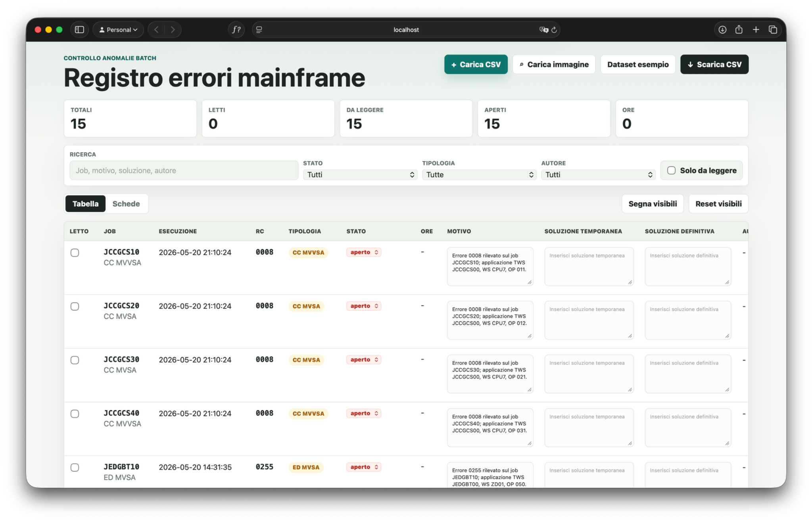Click the Carica CSV button
Image resolution: width=812 pixels, height=522 pixels.
click(476, 64)
